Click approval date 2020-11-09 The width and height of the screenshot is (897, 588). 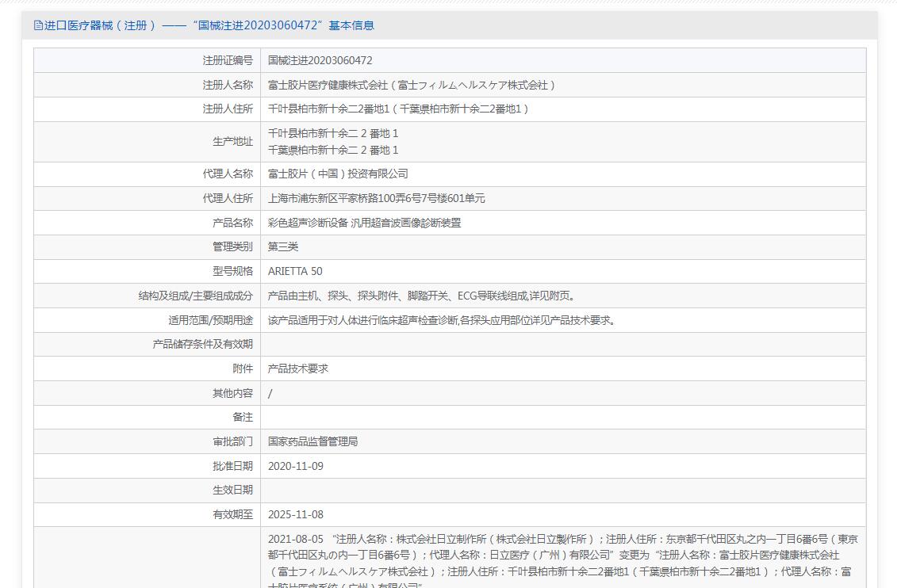coord(296,466)
